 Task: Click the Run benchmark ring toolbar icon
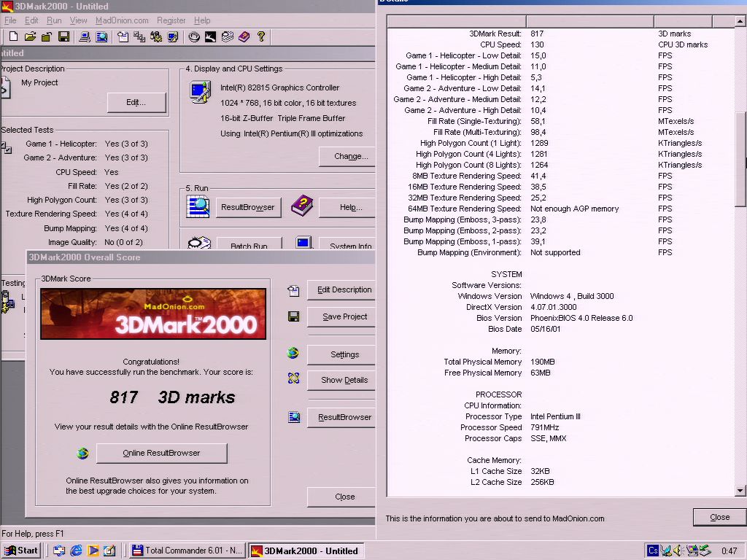(194, 36)
